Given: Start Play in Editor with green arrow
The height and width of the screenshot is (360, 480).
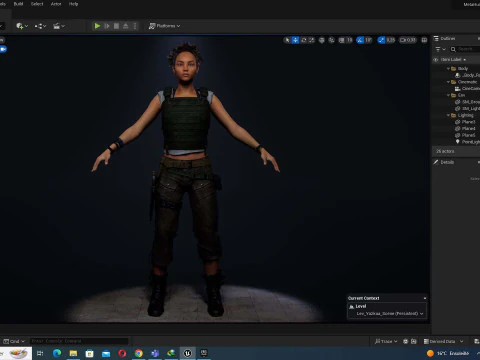Looking at the screenshot, I should (97, 26).
